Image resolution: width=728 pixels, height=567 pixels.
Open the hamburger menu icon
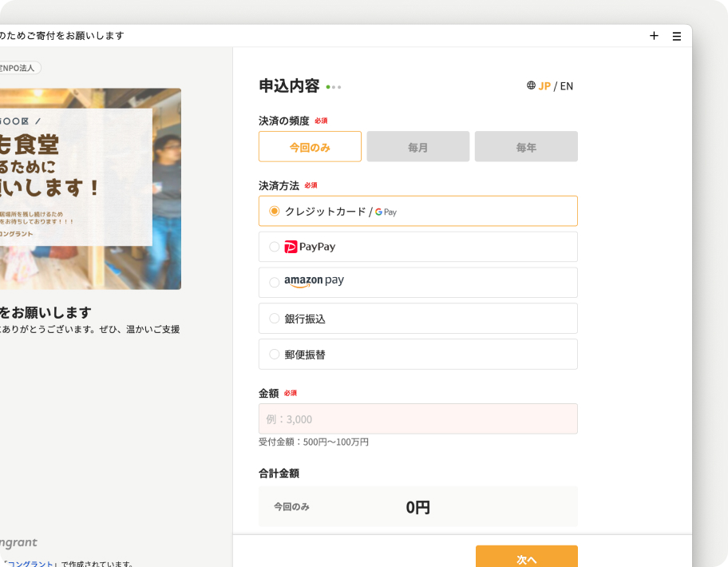click(676, 36)
